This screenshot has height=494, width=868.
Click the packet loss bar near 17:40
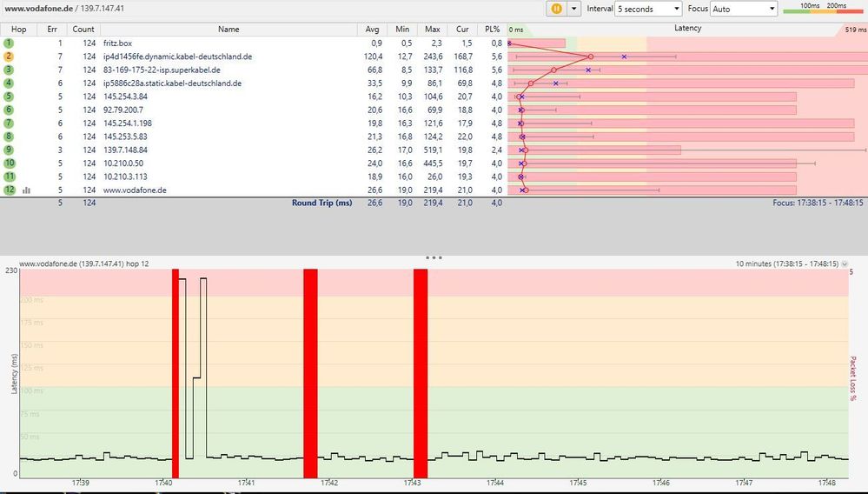[x=176, y=373]
